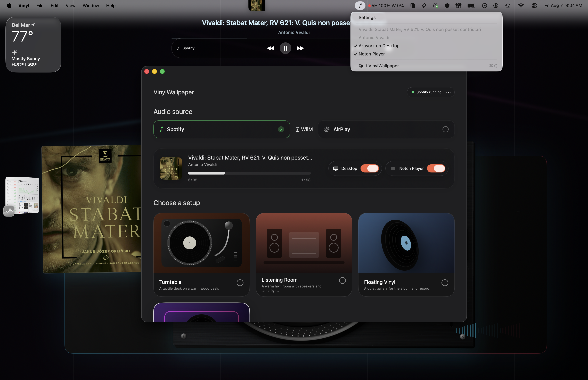Click the people icon with green check
This screenshot has width=588, height=380.
tap(436, 5)
